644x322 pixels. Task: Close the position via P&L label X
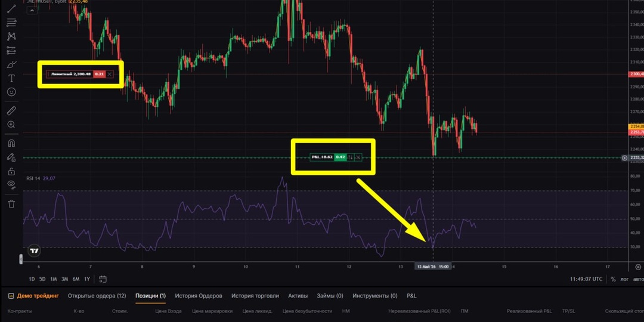[358, 157]
